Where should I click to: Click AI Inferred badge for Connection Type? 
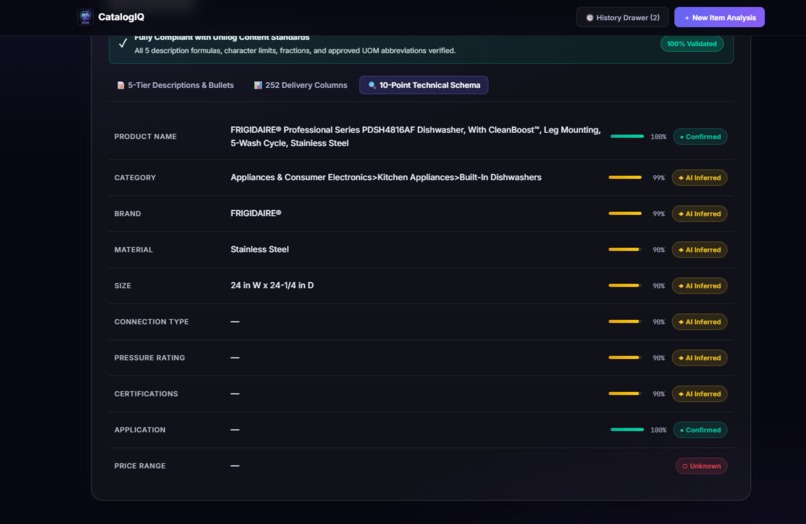[x=700, y=322]
